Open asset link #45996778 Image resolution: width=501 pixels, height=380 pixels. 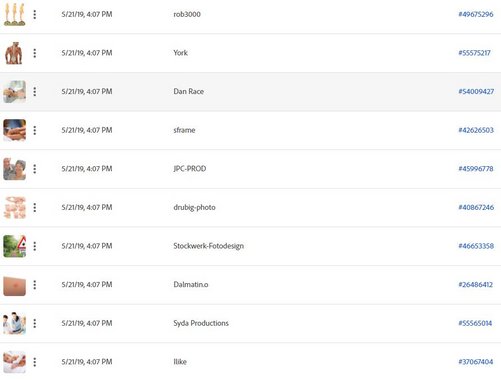(476, 169)
